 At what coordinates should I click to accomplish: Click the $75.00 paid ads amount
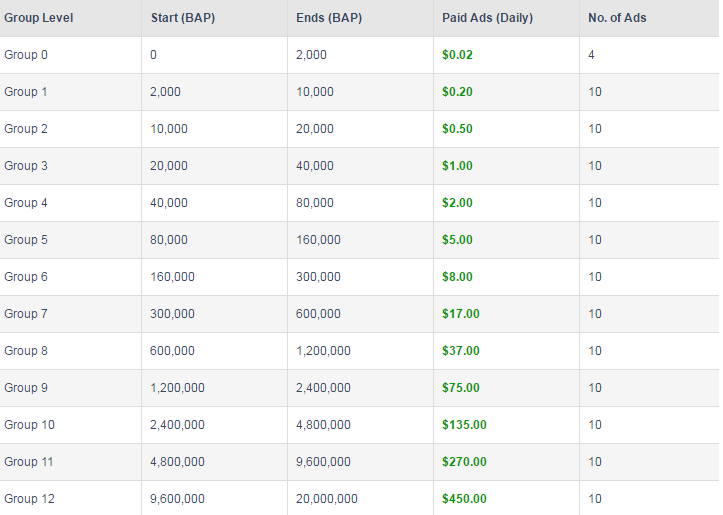pos(461,388)
